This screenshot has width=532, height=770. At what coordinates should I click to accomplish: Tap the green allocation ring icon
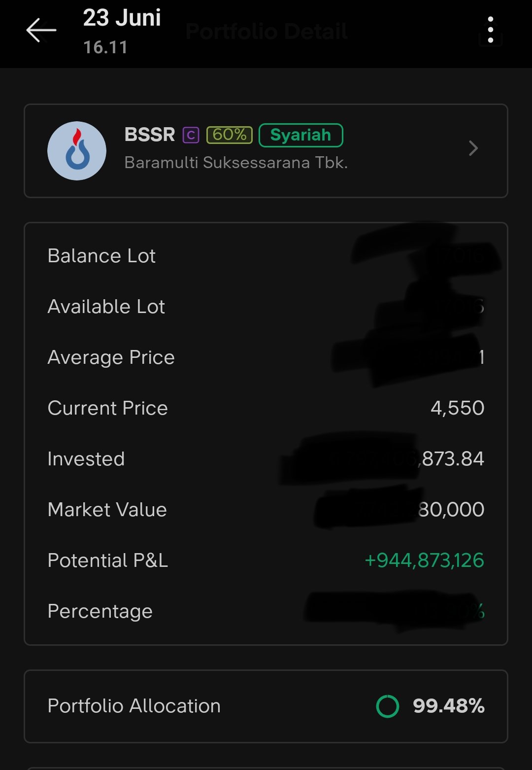(x=388, y=706)
